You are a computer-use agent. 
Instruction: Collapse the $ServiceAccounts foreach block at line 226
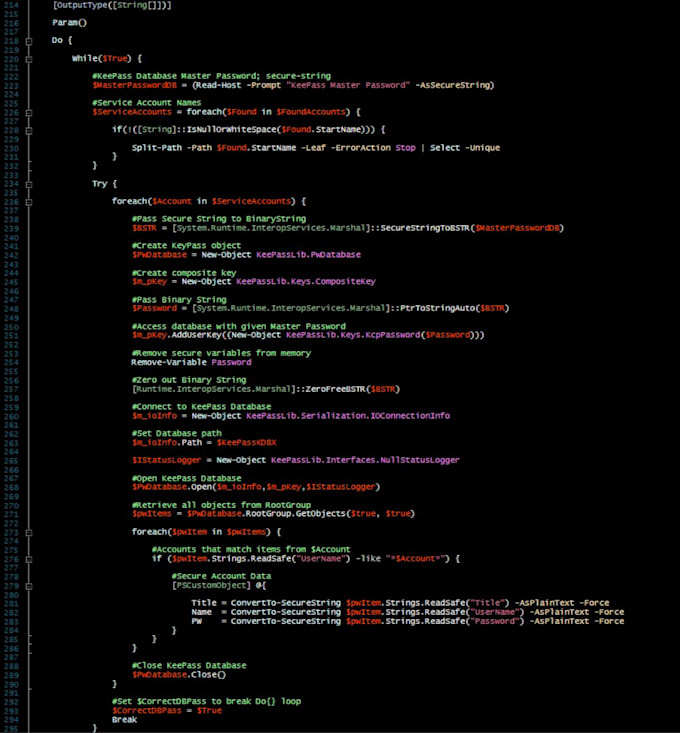[29, 113]
